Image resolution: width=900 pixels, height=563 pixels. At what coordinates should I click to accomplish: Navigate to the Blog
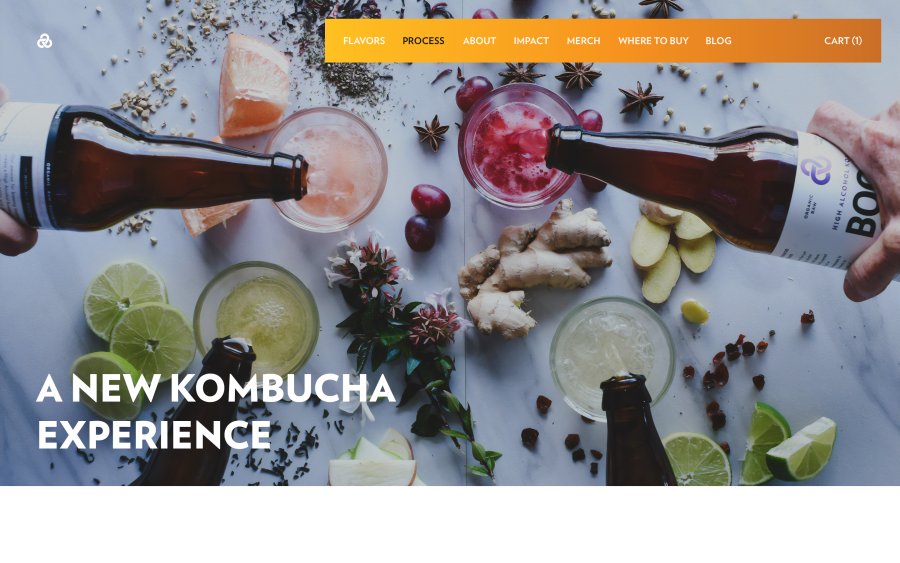(x=718, y=41)
